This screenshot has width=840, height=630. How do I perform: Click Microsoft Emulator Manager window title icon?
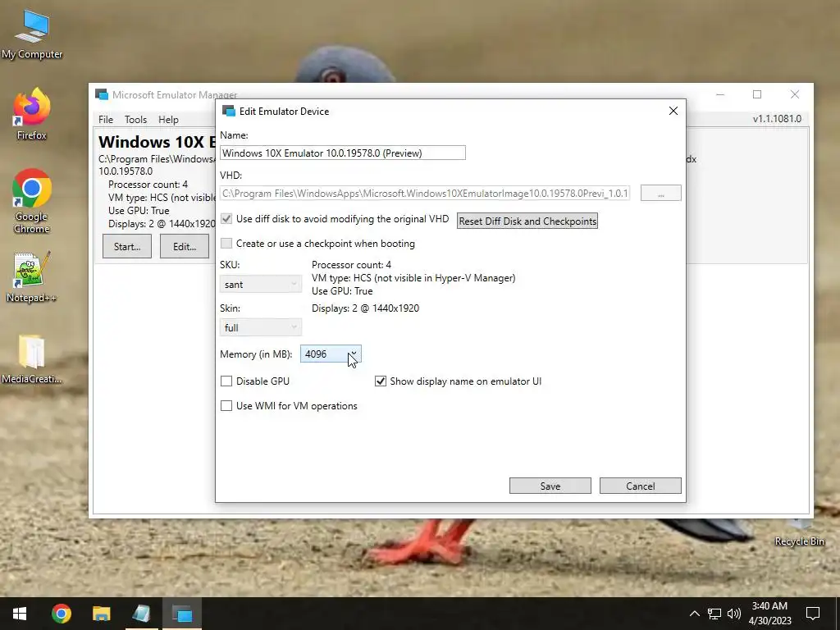pyautogui.click(x=101, y=94)
